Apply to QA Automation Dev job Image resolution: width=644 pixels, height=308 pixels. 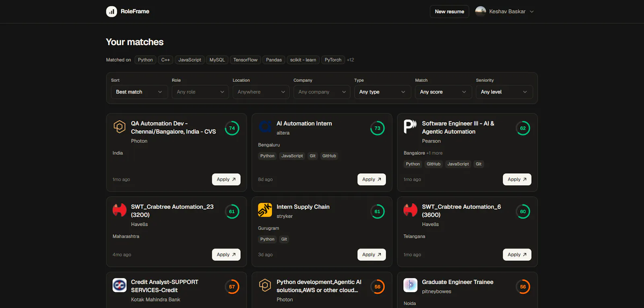226,179
